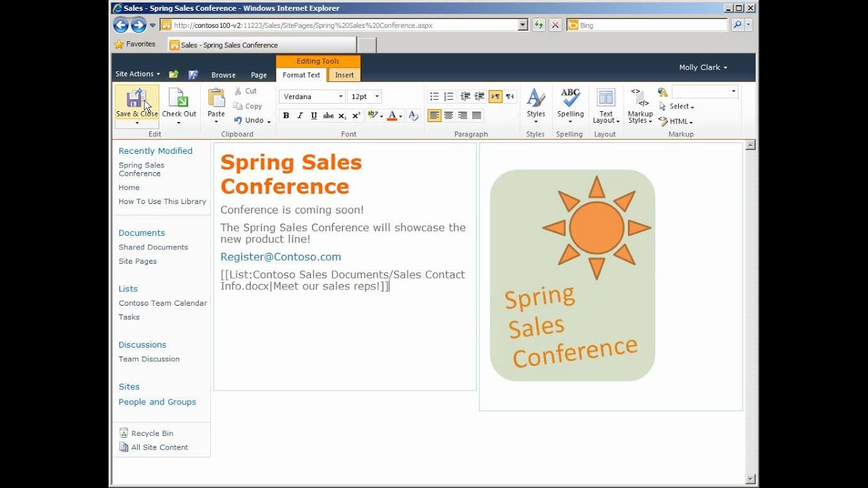Expand the highlight color dropdown arrow
Viewport: 868px width, 488px height.
(x=381, y=117)
